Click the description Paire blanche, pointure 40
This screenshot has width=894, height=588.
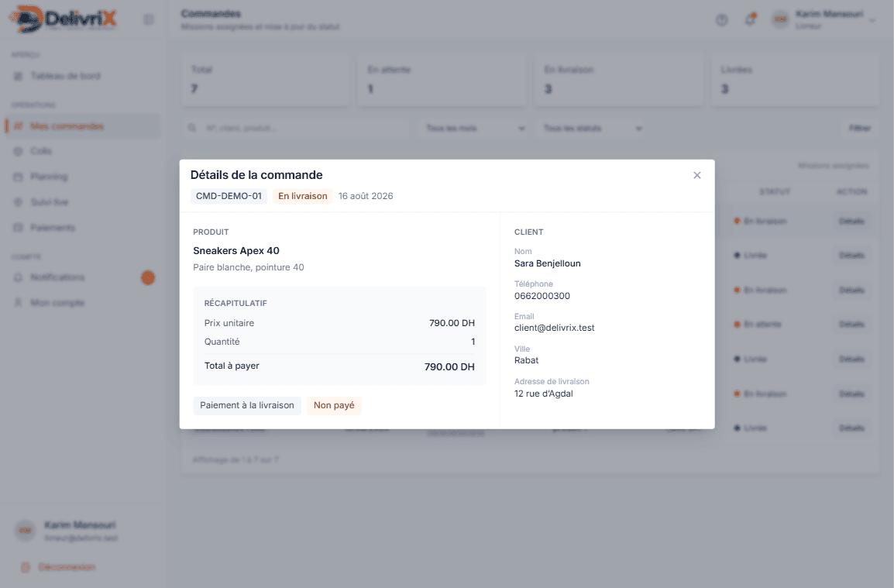249,267
